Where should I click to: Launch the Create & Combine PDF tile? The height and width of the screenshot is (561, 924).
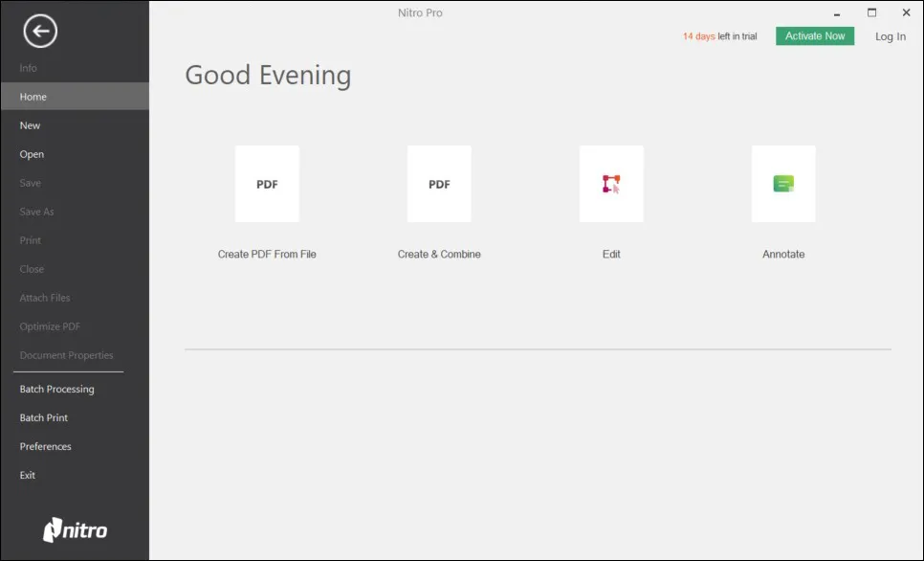coord(439,185)
